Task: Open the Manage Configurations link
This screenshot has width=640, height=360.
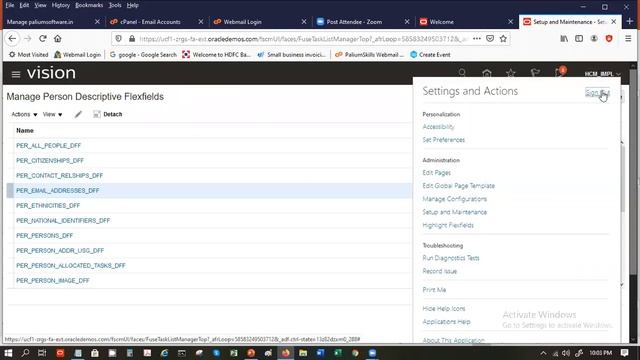Action: [x=454, y=199]
